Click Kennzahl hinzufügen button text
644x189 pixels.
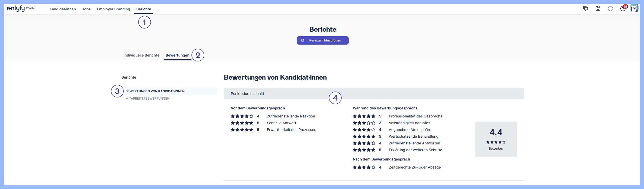coord(325,40)
